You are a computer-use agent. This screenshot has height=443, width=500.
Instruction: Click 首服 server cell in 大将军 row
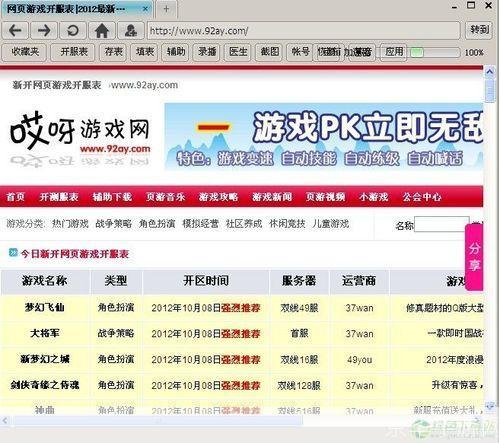[x=299, y=333]
